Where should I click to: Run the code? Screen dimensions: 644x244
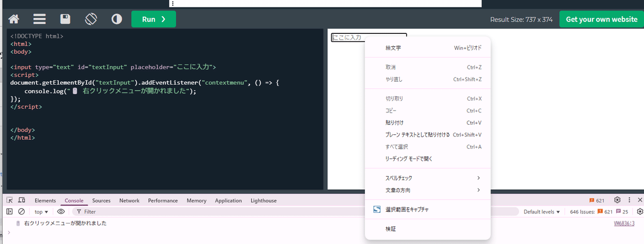(153, 19)
